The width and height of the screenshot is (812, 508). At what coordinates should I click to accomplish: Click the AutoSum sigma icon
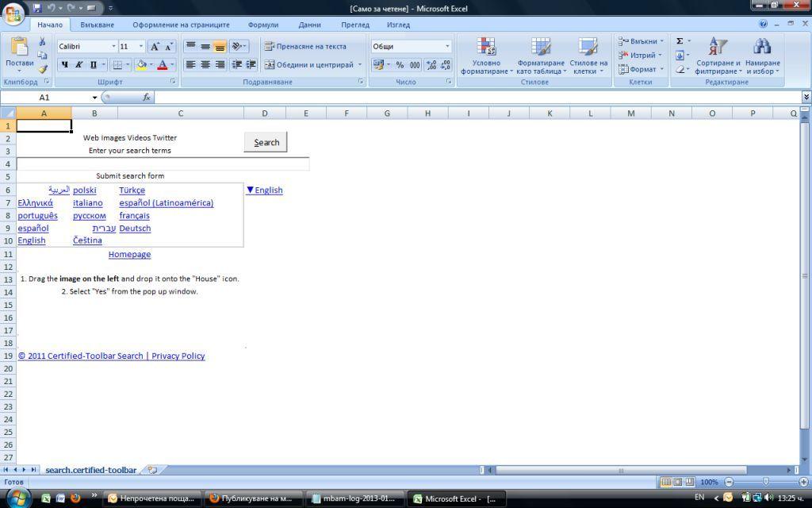coord(680,41)
